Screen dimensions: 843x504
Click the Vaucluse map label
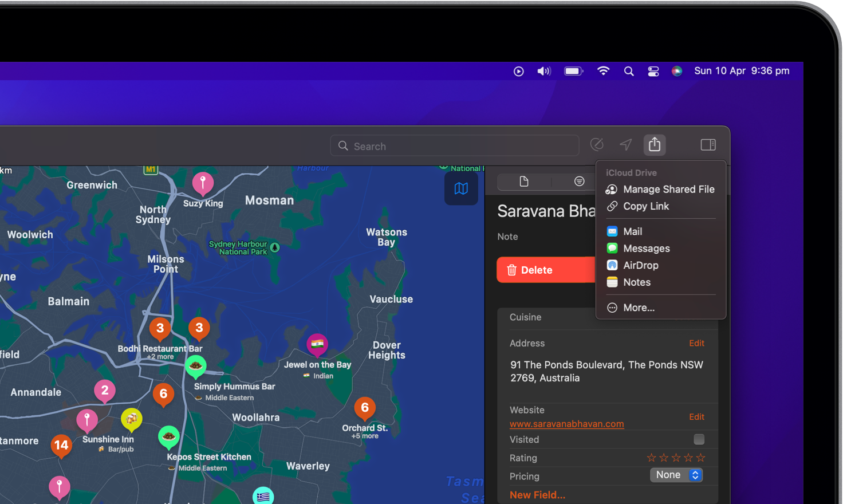(391, 299)
